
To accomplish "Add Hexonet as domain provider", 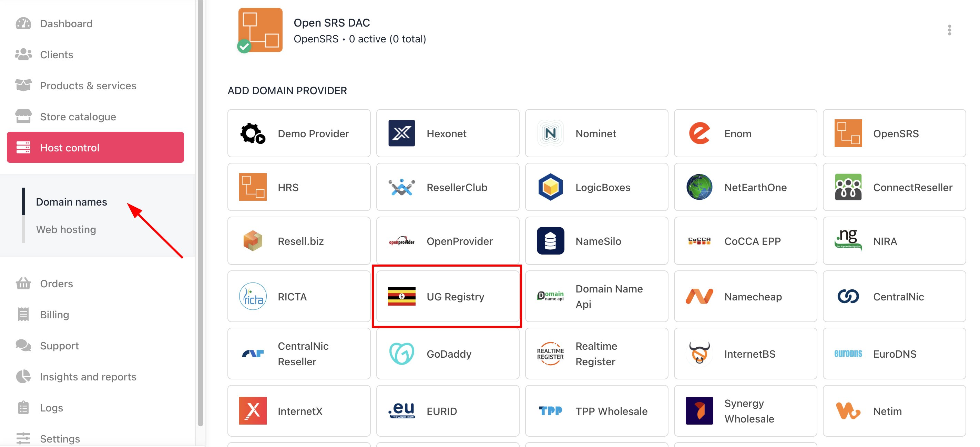I will pyautogui.click(x=448, y=133).
